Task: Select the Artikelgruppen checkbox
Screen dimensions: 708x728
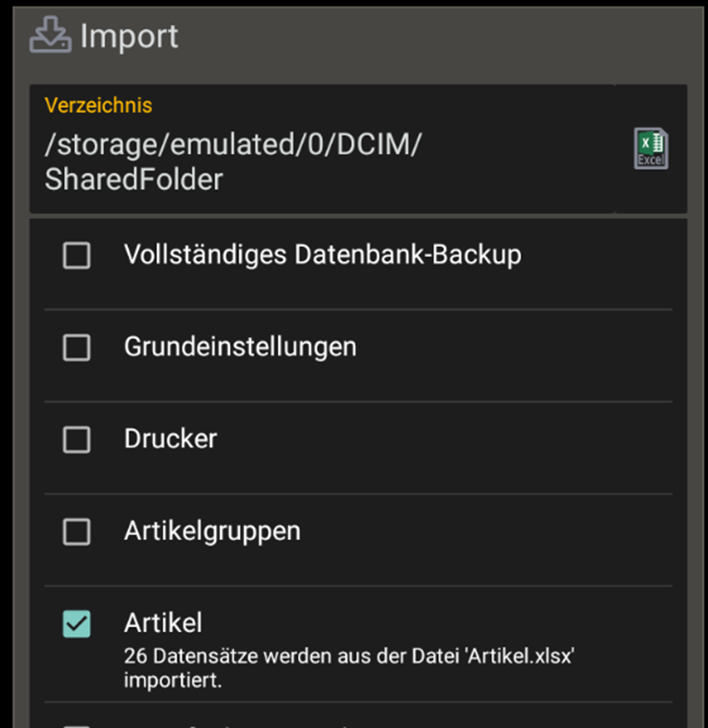Action: [x=77, y=531]
